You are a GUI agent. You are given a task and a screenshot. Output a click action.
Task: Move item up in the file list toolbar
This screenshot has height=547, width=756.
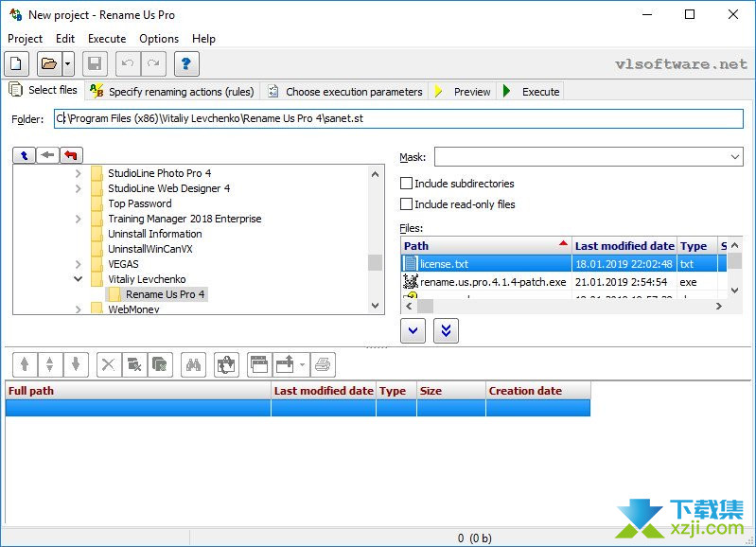click(x=25, y=364)
